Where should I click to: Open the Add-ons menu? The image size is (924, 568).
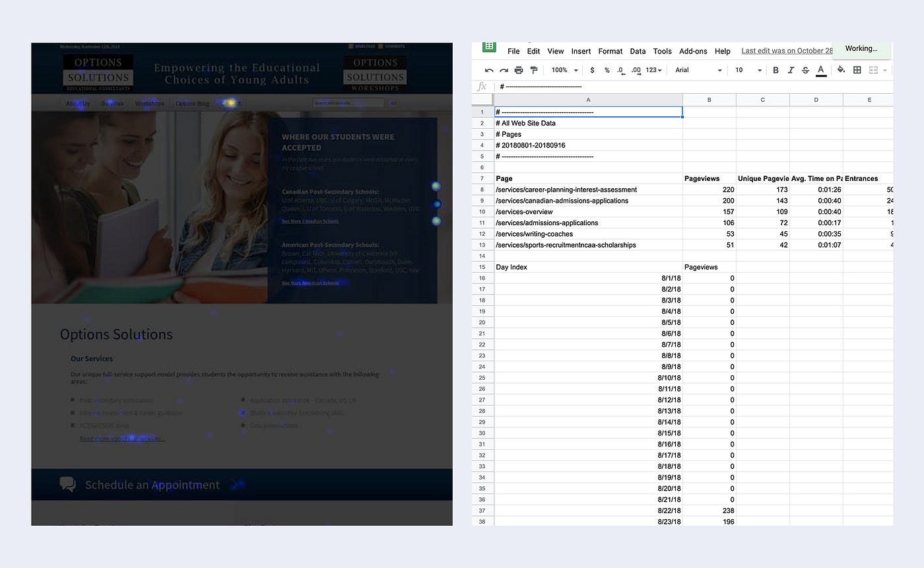(693, 51)
